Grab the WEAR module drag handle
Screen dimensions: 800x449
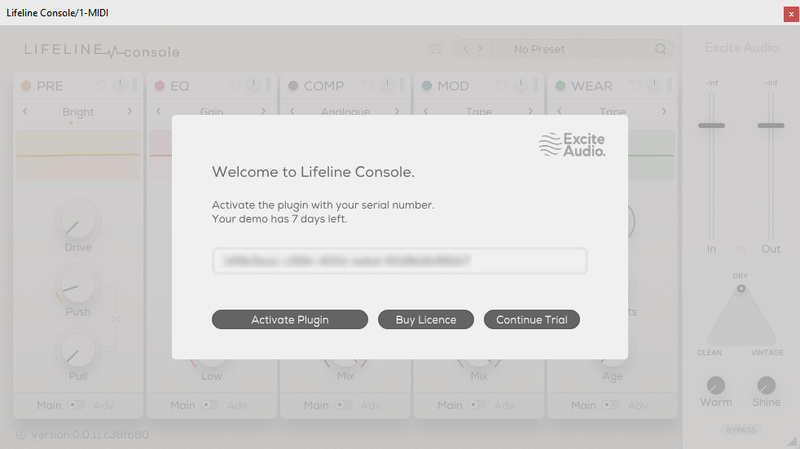[x=670, y=85]
